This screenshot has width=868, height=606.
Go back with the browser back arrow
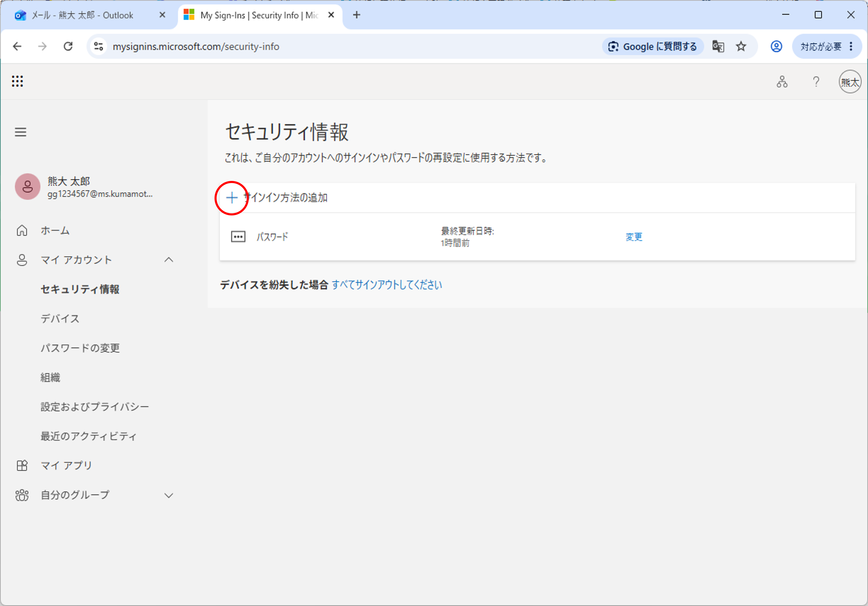[x=17, y=47]
